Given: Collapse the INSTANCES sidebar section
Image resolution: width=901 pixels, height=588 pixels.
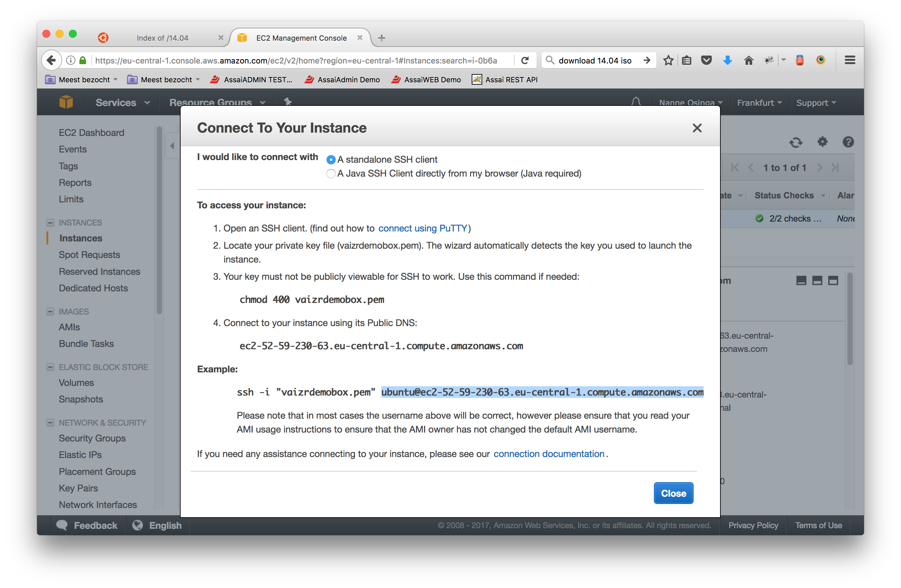Looking at the screenshot, I should (50, 223).
